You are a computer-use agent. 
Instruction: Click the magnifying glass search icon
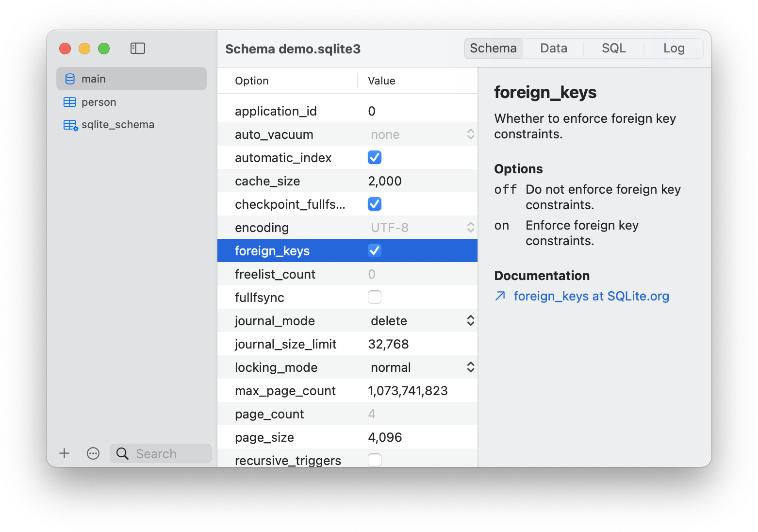point(123,453)
